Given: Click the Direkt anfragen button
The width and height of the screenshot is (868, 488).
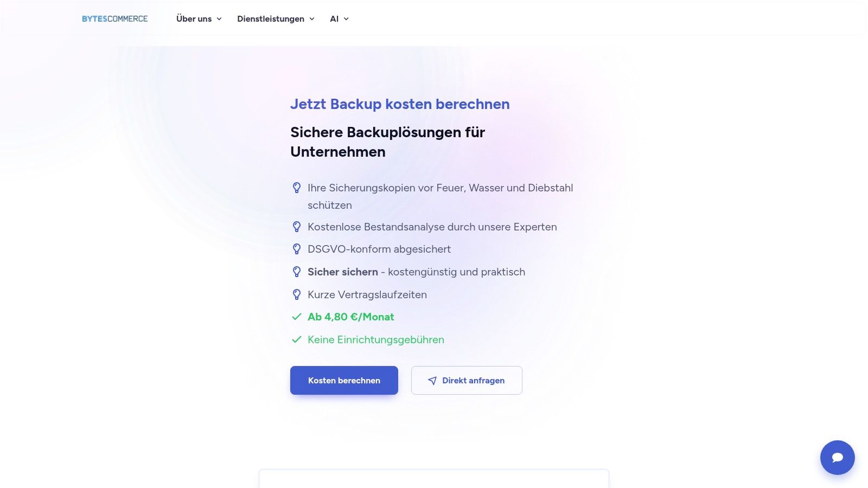Looking at the screenshot, I should point(467,380).
